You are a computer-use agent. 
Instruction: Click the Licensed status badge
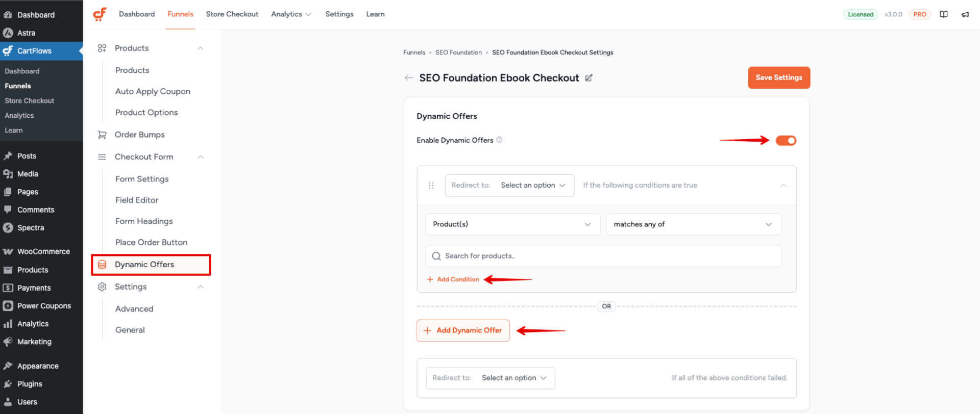pos(861,14)
